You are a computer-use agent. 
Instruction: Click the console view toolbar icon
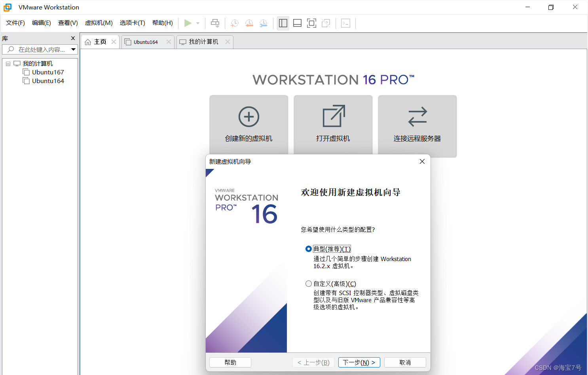click(345, 23)
